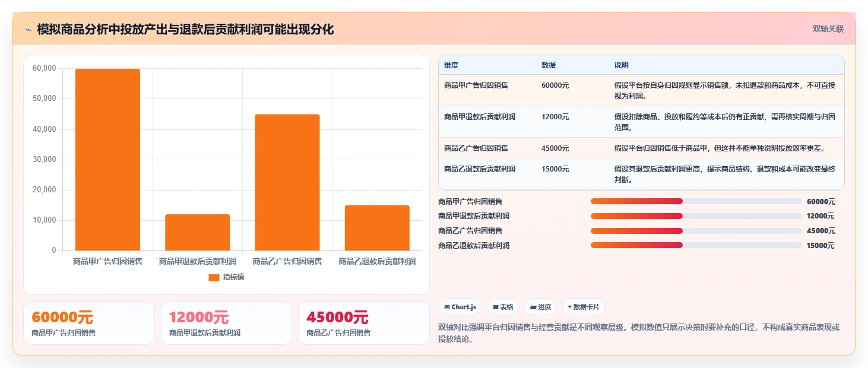Click the 45000元 data card

(x=363, y=323)
